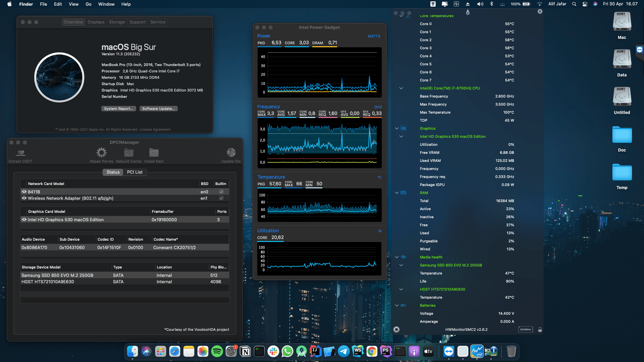Collapse the RAM section
The height and width of the screenshot is (362, 644).
[397, 193]
